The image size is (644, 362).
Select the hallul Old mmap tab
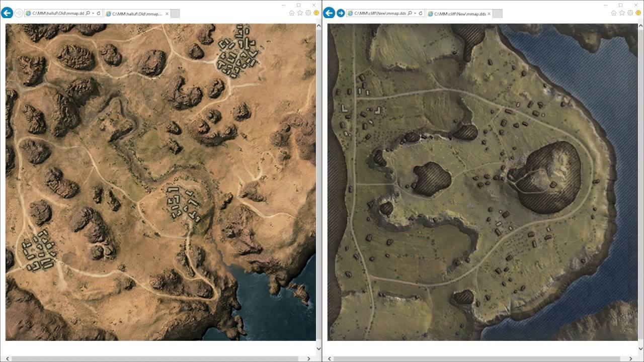134,14
